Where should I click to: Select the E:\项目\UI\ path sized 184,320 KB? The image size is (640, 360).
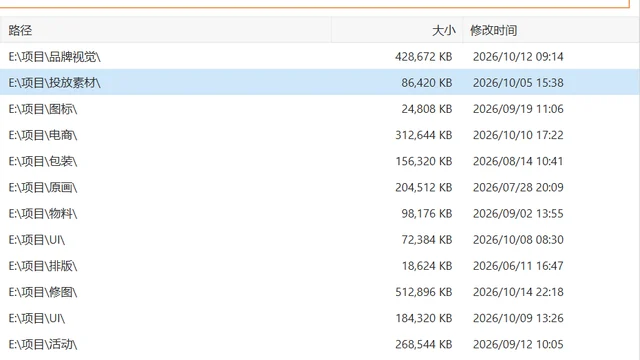37,318
